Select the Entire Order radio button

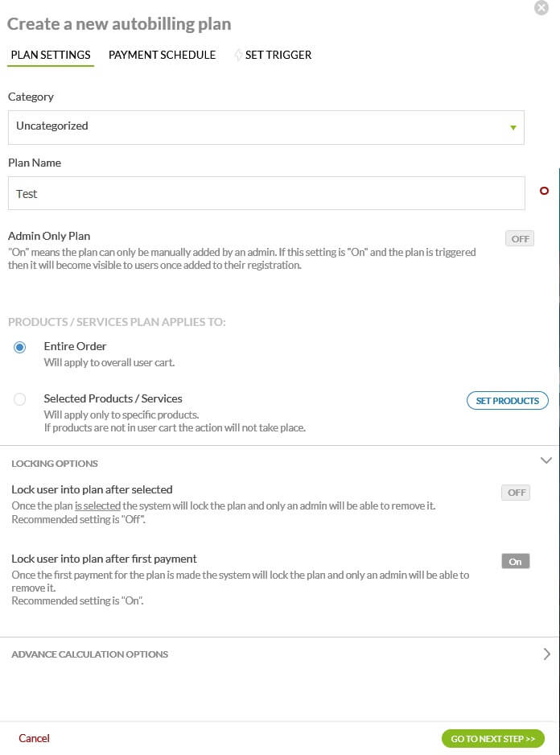pos(20,347)
